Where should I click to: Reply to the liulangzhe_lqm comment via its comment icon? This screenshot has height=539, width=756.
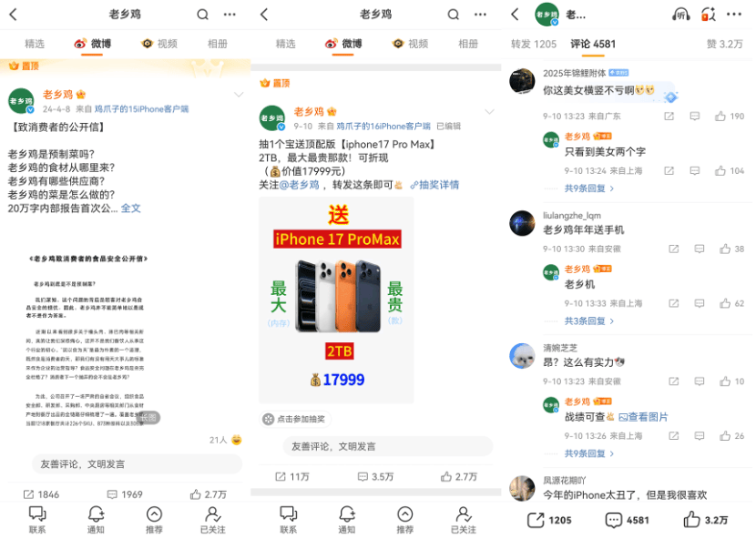click(700, 249)
